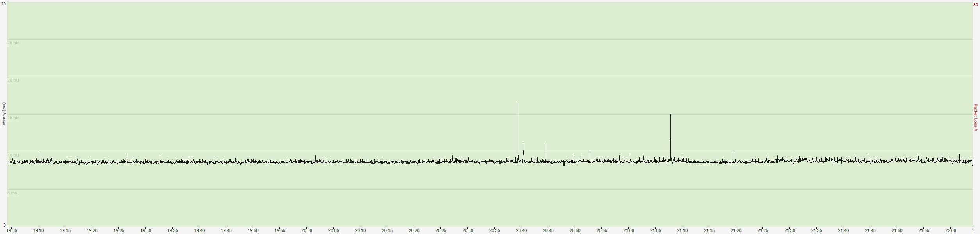Click the 21:05 time label
Screen dimensions: 980x234
(x=656, y=230)
